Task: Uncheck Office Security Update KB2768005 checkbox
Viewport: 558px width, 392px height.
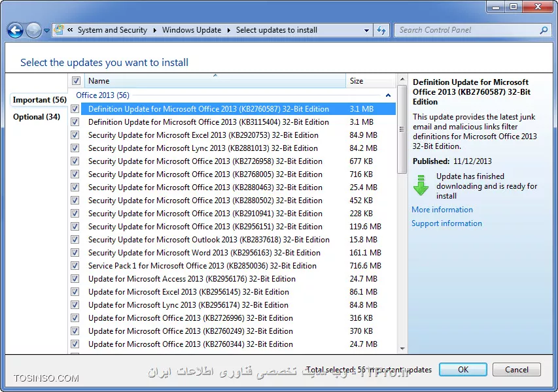Action: (x=75, y=174)
